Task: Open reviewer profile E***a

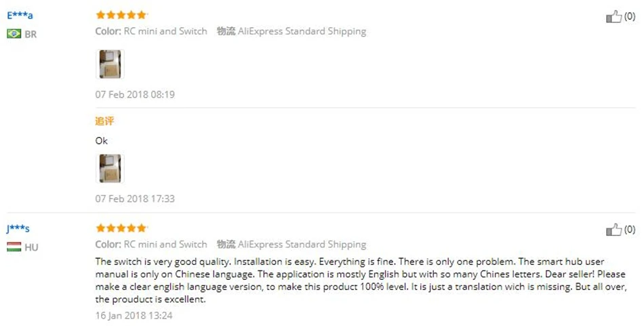Action: pos(20,16)
